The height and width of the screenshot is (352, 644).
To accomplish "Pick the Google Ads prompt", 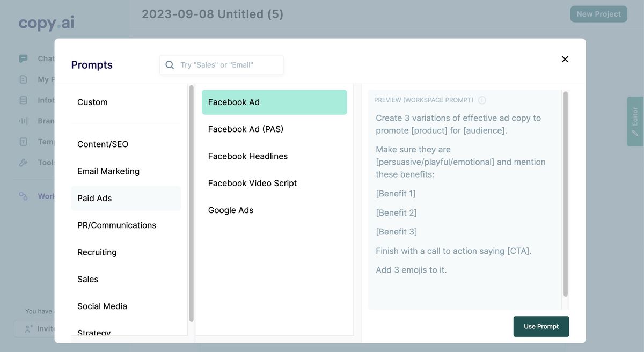I will (x=231, y=210).
